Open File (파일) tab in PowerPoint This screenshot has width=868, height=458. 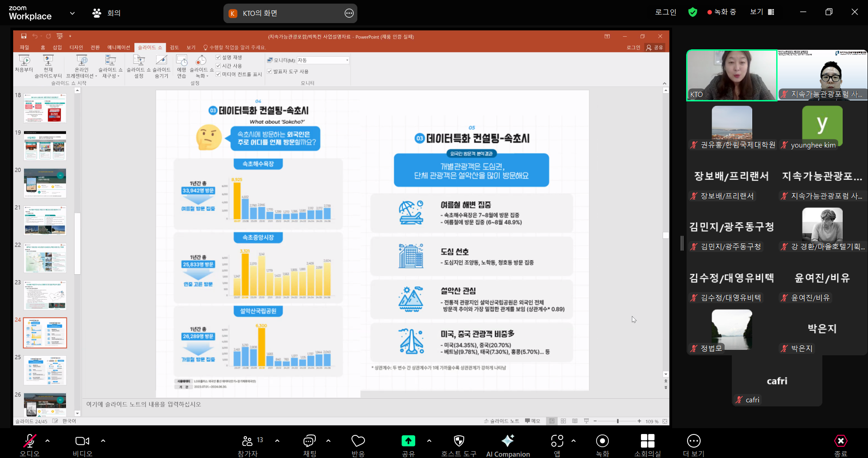(x=24, y=48)
